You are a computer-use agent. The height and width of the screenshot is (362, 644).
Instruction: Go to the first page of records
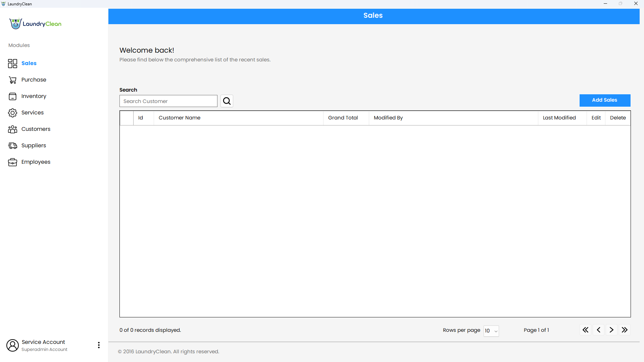pyautogui.click(x=585, y=330)
